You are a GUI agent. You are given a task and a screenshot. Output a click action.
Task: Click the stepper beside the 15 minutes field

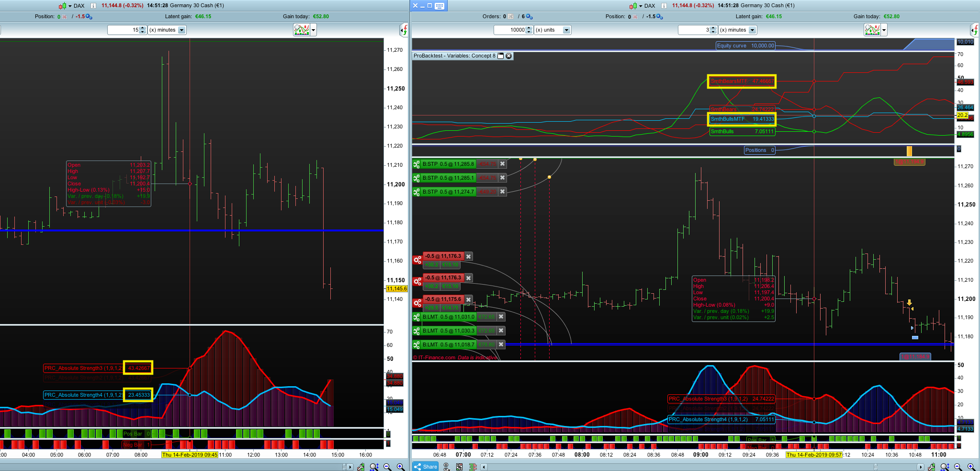[142, 30]
